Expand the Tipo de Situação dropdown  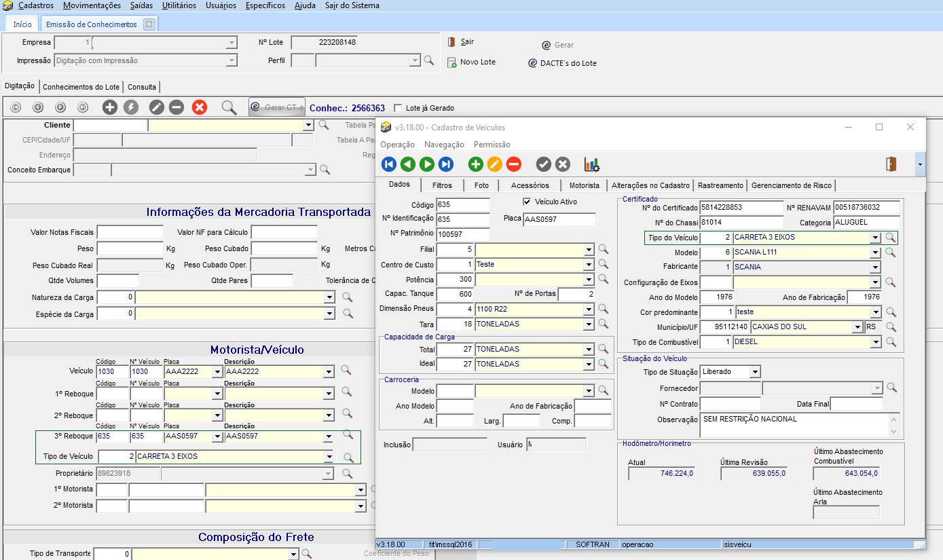[x=755, y=372]
